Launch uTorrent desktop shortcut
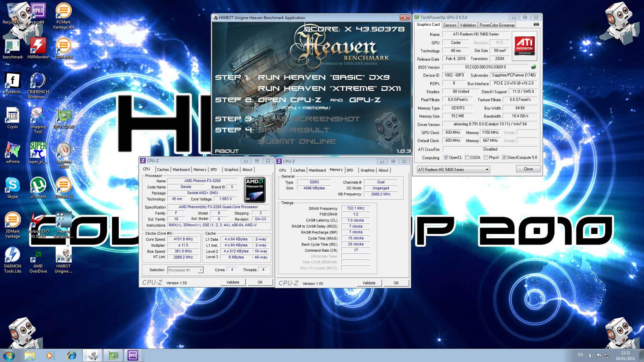644x362 pixels. tap(38, 188)
